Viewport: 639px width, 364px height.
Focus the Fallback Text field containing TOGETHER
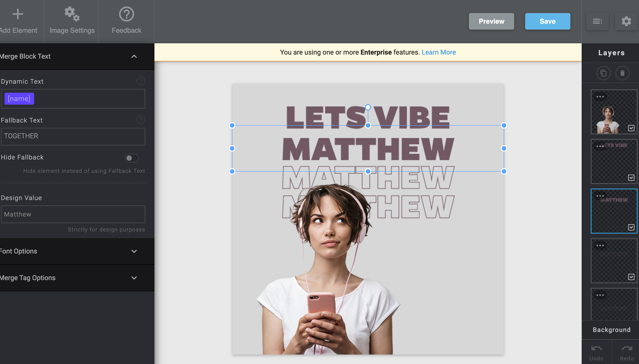click(x=73, y=136)
